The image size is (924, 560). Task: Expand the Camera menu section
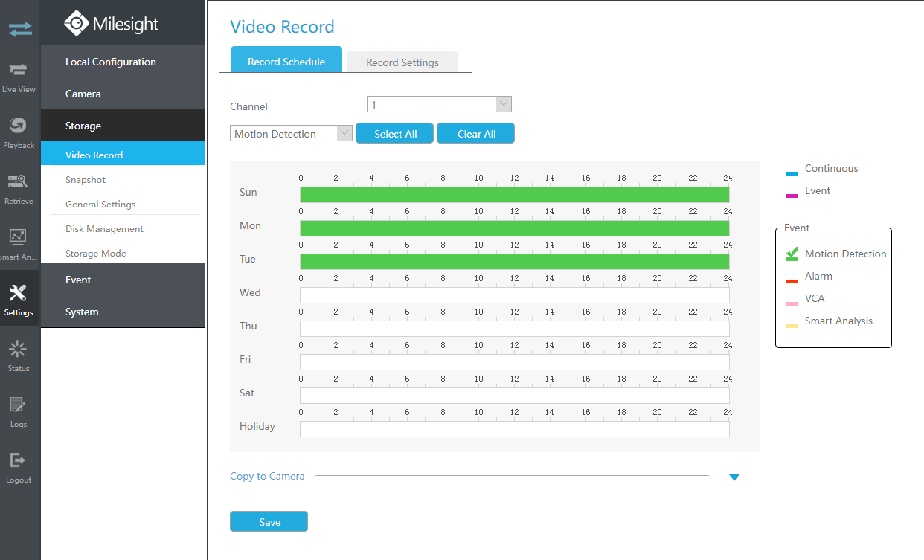click(x=123, y=94)
